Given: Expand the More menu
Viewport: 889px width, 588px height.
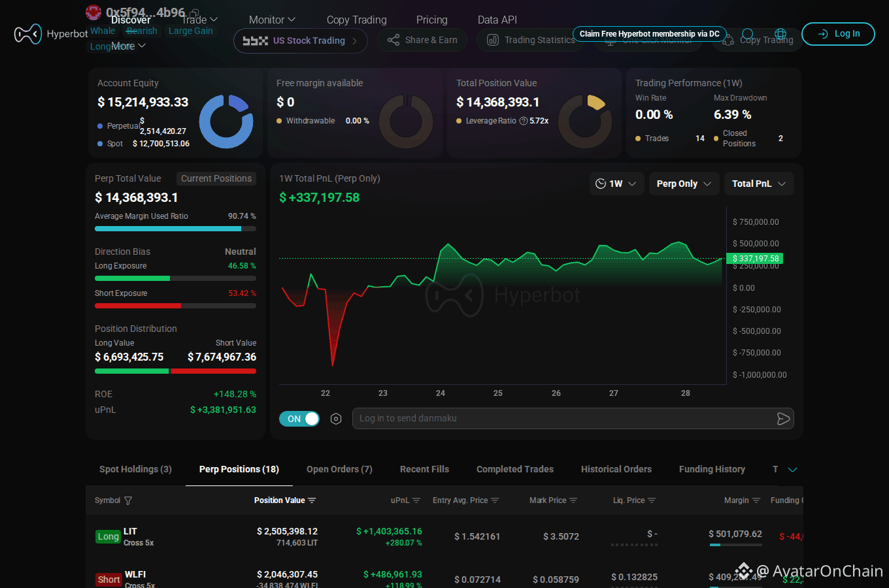Looking at the screenshot, I should coord(128,46).
